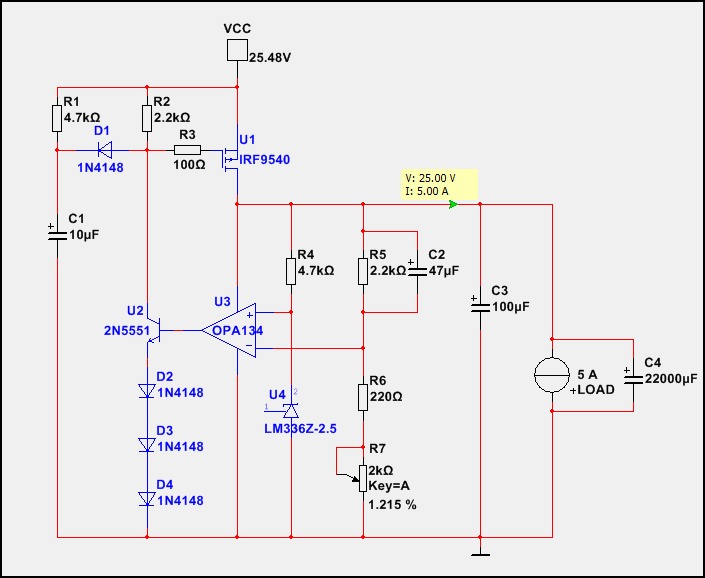Click the 25.48V supply value label
Image resolution: width=705 pixels, height=578 pixels.
(x=271, y=58)
